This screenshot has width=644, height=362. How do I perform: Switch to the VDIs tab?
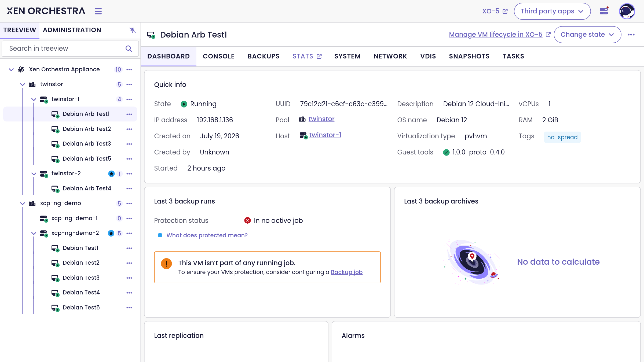(428, 56)
